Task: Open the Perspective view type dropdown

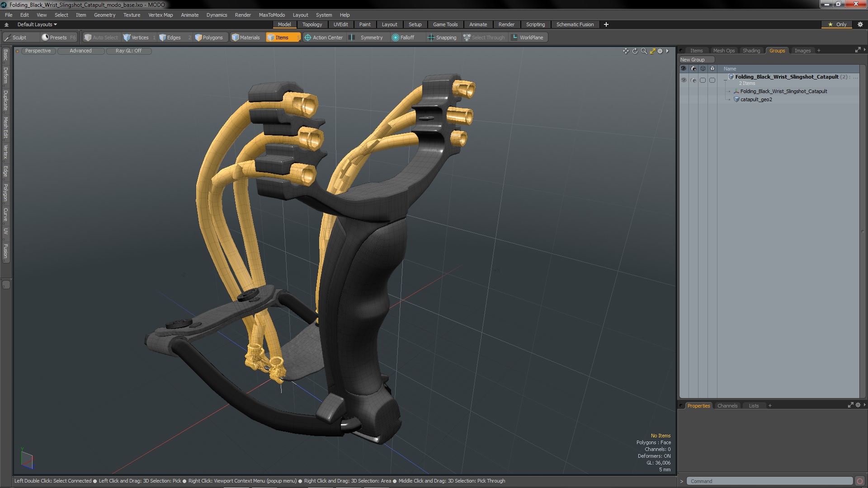Action: click(38, 51)
